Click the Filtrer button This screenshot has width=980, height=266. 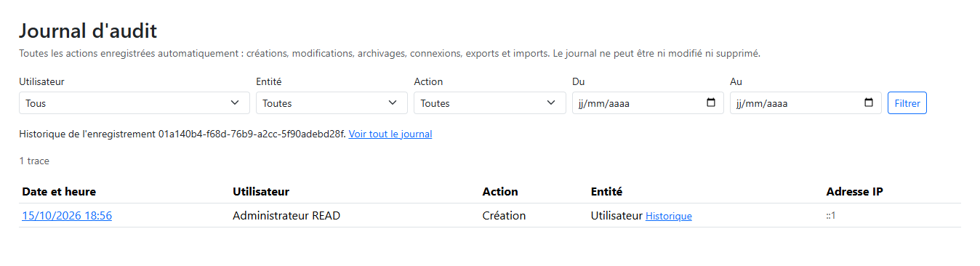tap(907, 103)
